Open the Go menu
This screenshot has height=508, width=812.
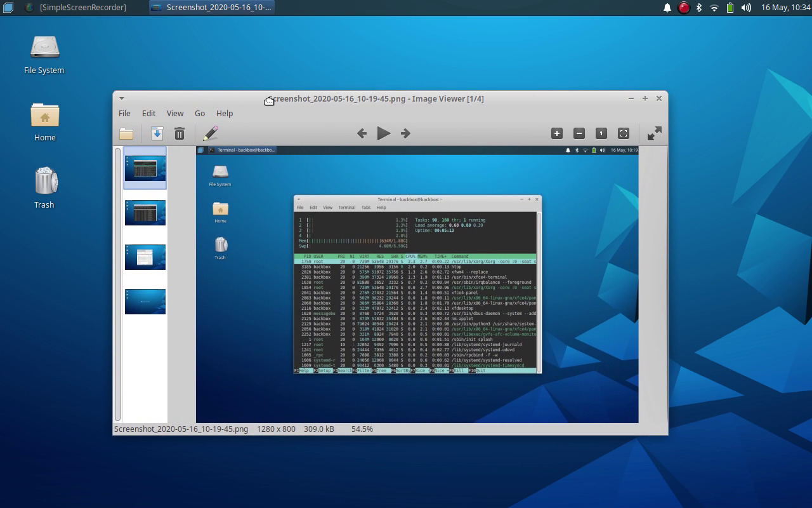200,113
